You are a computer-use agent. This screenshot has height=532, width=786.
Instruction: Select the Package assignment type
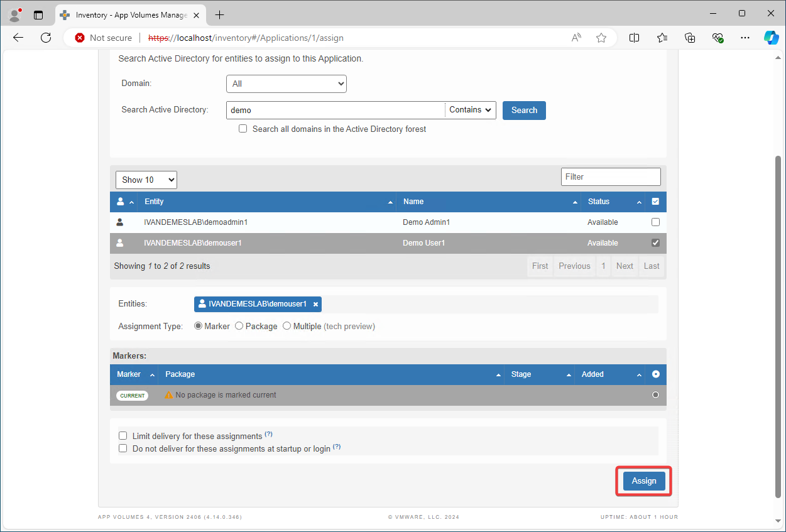click(x=239, y=325)
